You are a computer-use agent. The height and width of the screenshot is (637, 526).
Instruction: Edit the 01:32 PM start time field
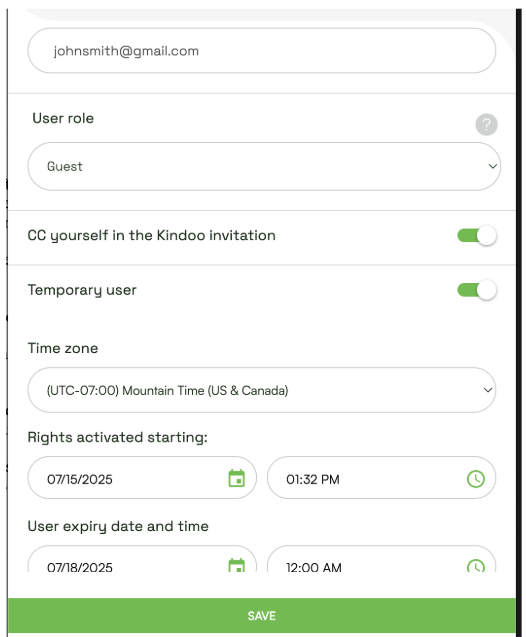pos(381,478)
